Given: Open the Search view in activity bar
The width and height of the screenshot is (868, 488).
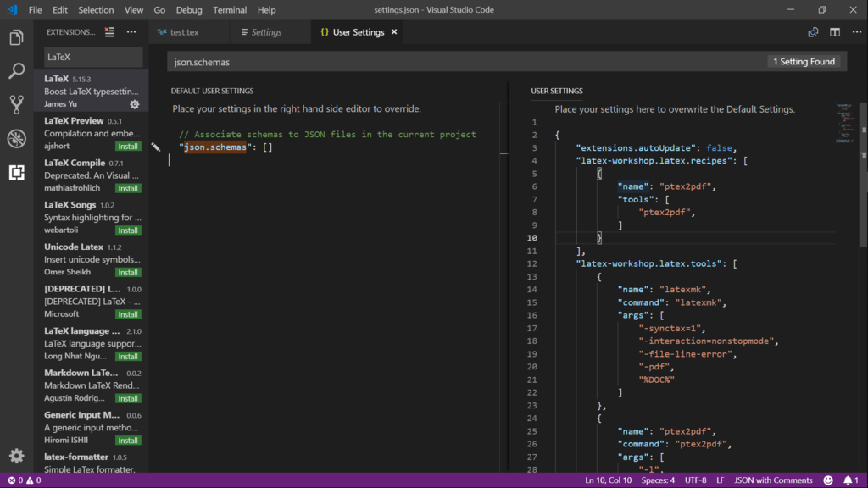Looking at the screenshot, I should pyautogui.click(x=17, y=71).
